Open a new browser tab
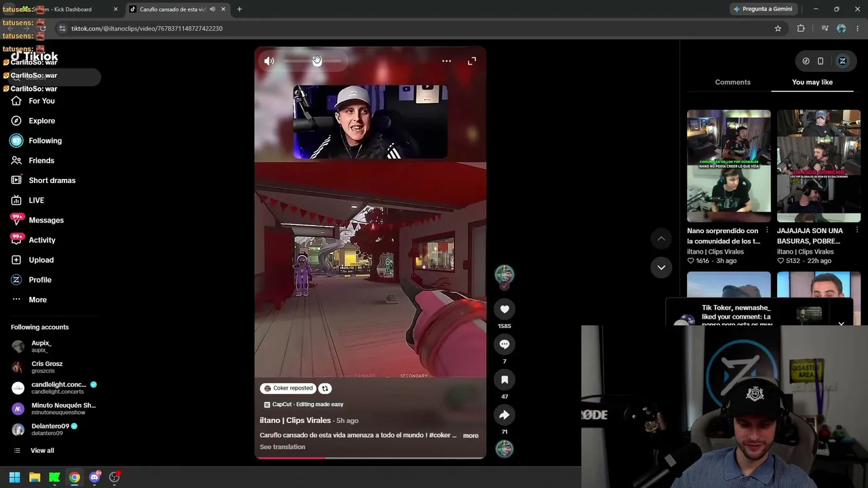868x488 pixels. coord(239,9)
